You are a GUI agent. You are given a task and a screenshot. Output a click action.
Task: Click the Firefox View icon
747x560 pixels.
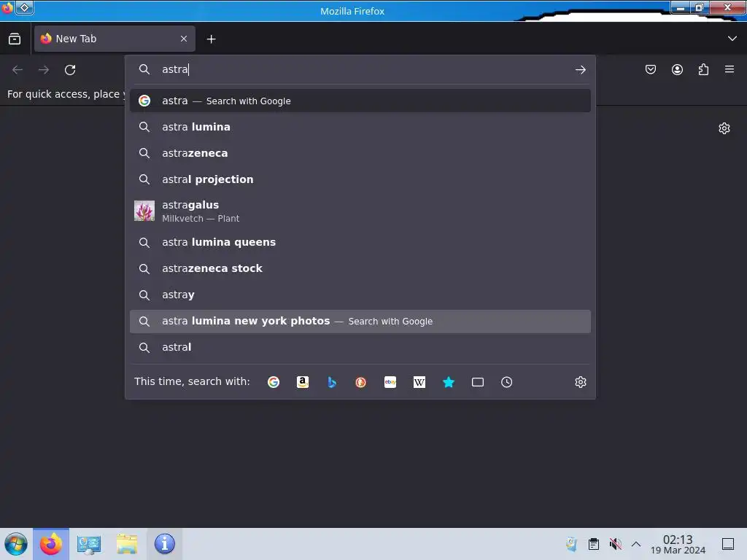[15, 39]
